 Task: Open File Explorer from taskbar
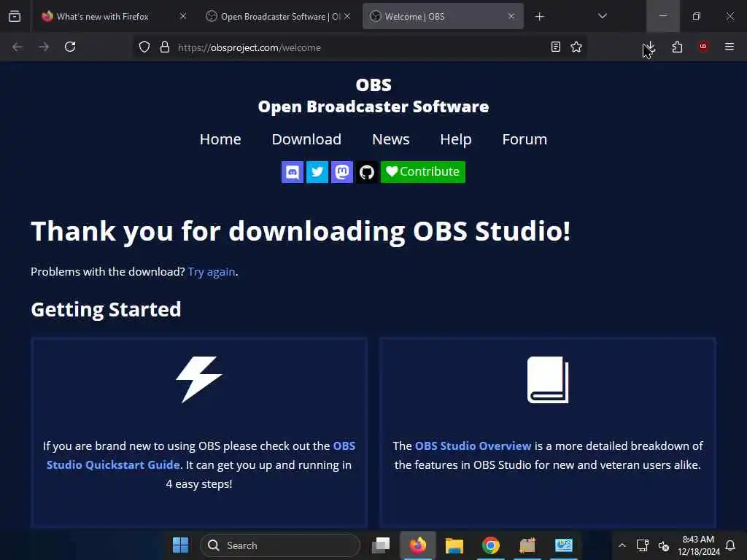tap(454, 545)
